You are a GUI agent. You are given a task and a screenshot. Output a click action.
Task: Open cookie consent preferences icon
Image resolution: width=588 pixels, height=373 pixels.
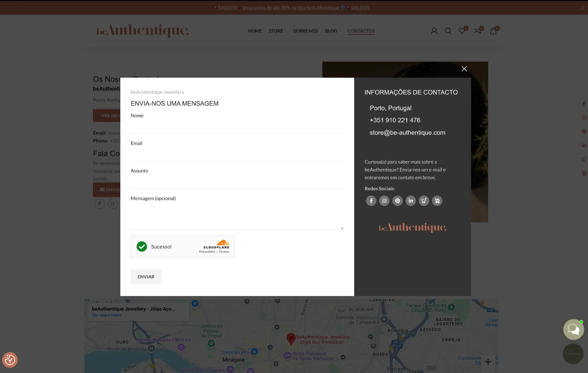click(x=10, y=360)
